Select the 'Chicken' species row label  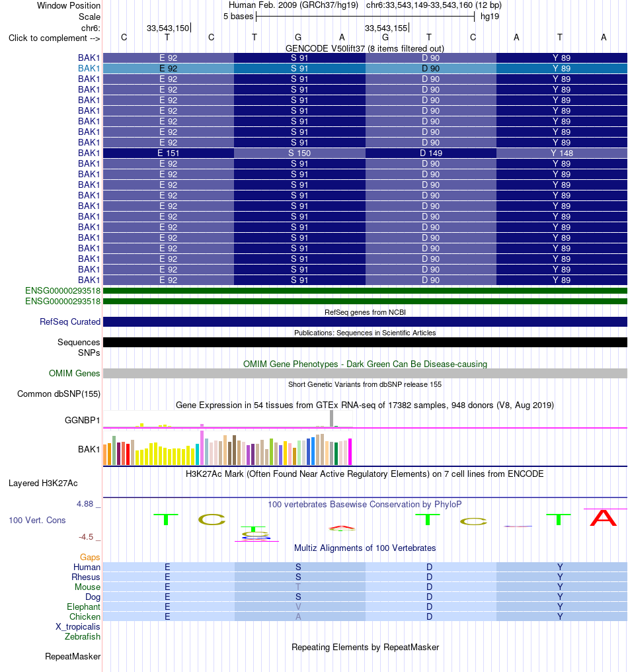pyautogui.click(x=85, y=616)
